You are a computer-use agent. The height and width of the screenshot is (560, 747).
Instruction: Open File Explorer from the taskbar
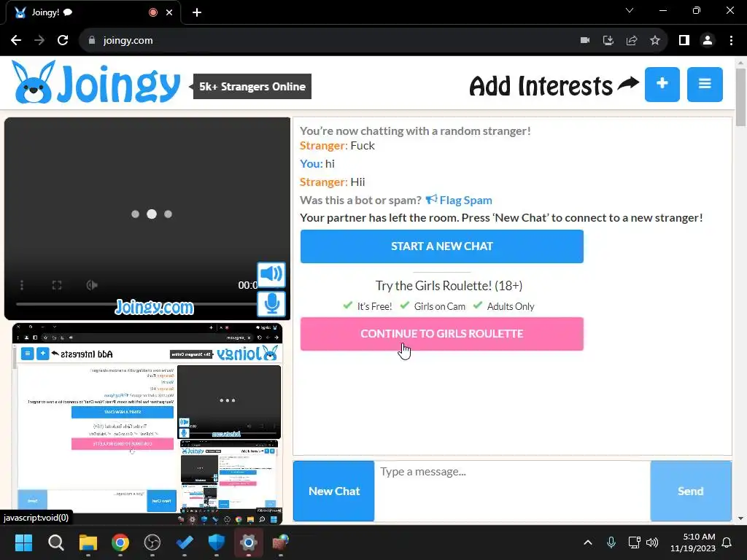coord(88,542)
